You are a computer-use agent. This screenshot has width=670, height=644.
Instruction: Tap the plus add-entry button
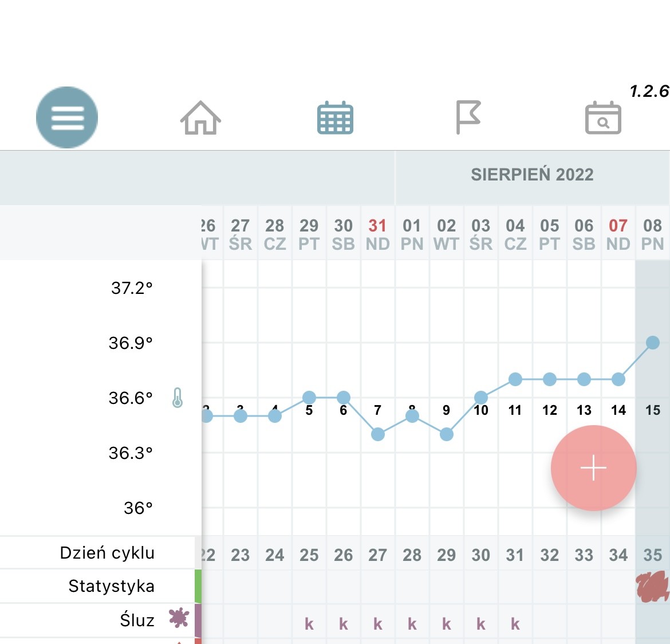(x=593, y=468)
